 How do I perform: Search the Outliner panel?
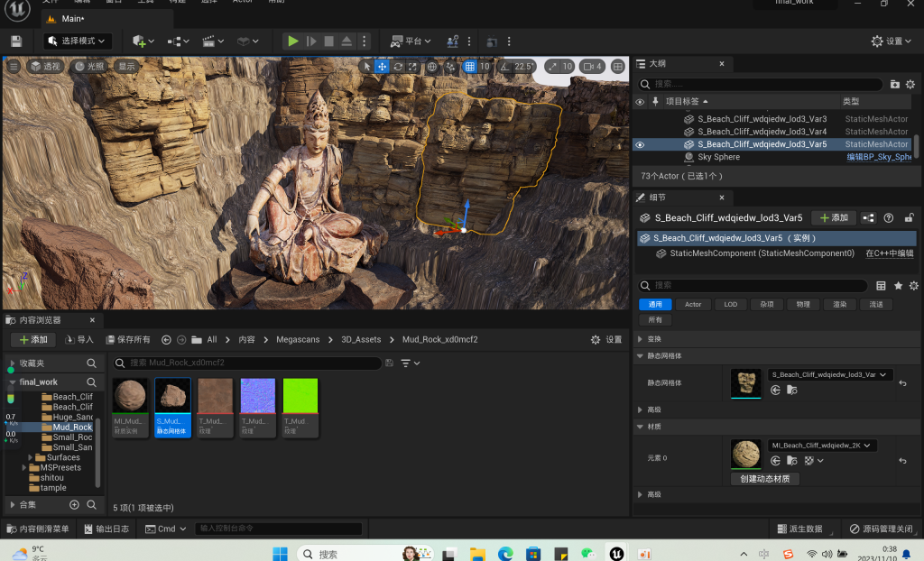(760, 84)
